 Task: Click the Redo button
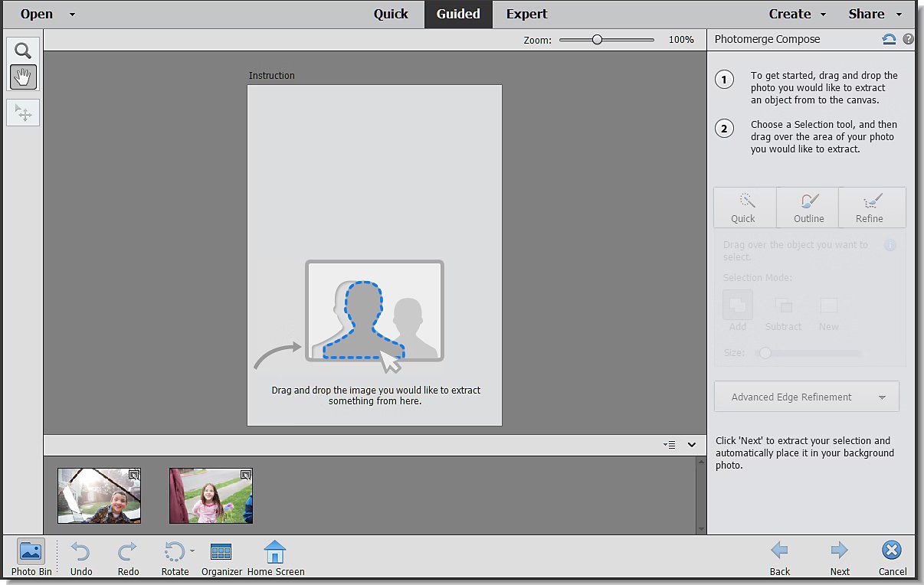point(128,557)
